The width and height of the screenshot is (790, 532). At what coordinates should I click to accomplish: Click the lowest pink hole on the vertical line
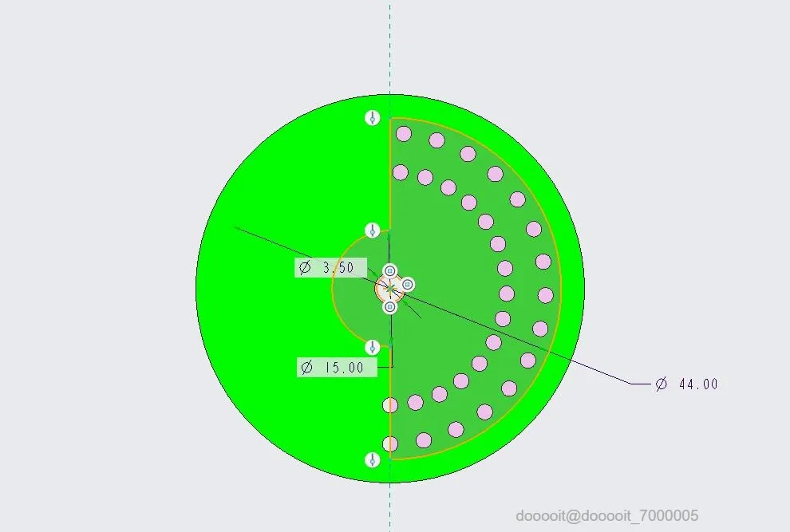pyautogui.click(x=390, y=443)
